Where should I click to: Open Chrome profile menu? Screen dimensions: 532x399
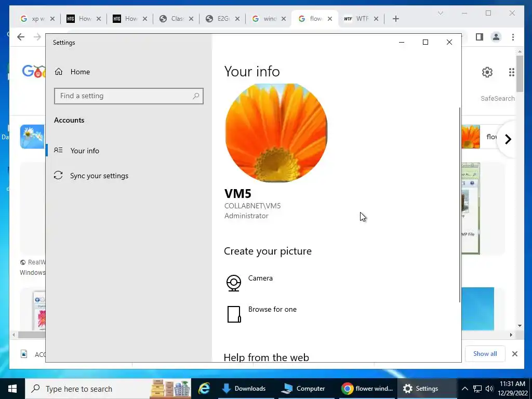click(496, 37)
